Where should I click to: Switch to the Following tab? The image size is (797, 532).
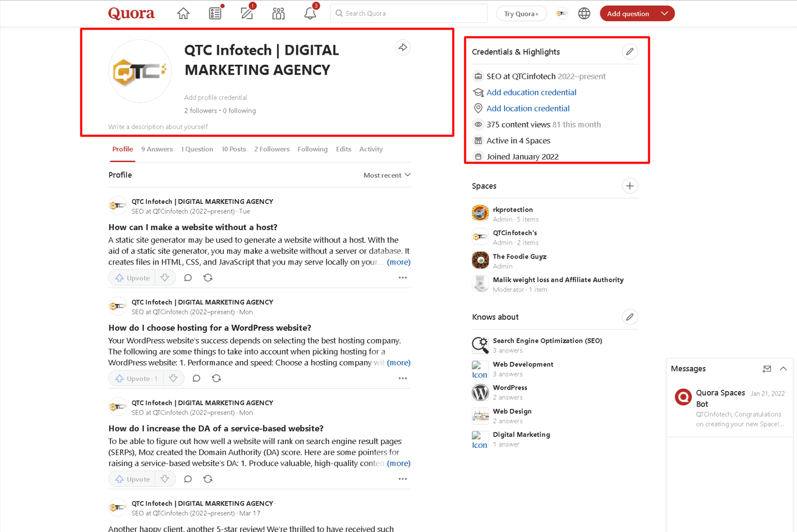(x=312, y=149)
